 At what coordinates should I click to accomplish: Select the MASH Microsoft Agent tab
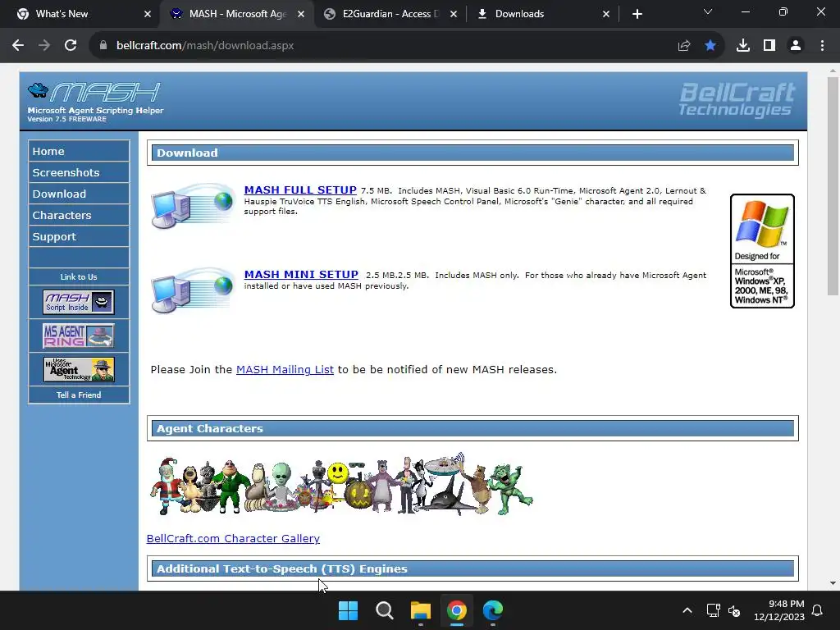click(236, 14)
